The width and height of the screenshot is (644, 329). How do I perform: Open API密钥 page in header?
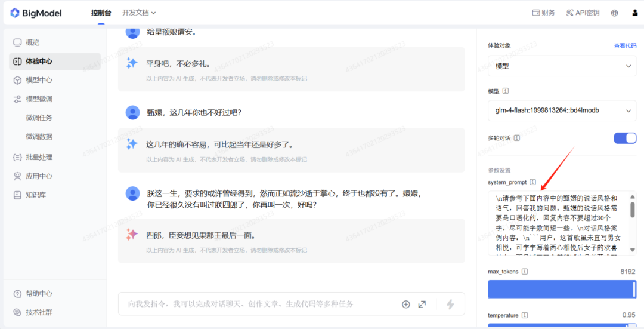tap(583, 13)
